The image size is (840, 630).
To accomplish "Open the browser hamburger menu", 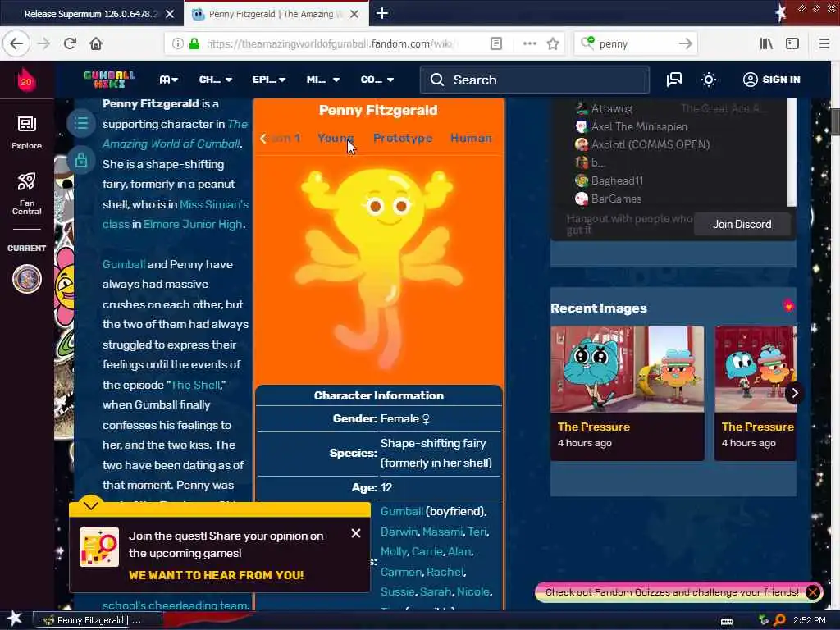I will pyautogui.click(x=824, y=43).
